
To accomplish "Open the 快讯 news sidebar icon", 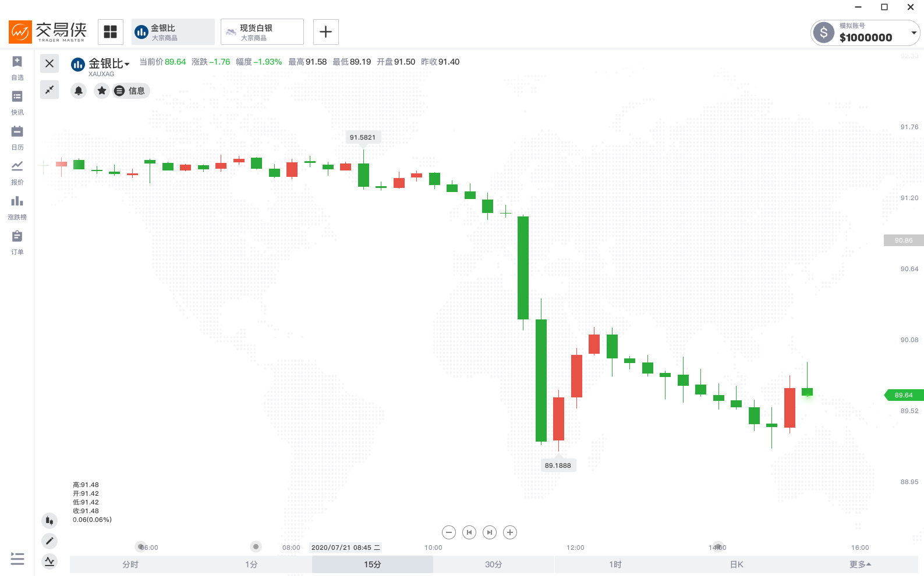I will (17, 103).
